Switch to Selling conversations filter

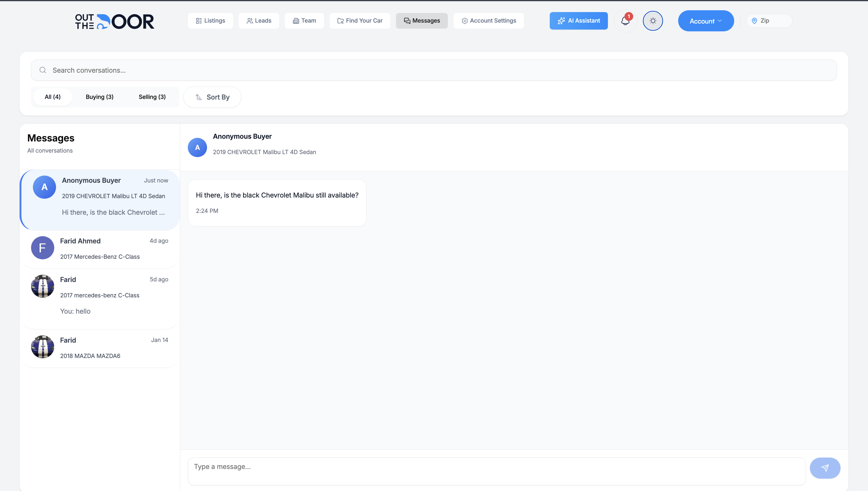[x=152, y=97]
